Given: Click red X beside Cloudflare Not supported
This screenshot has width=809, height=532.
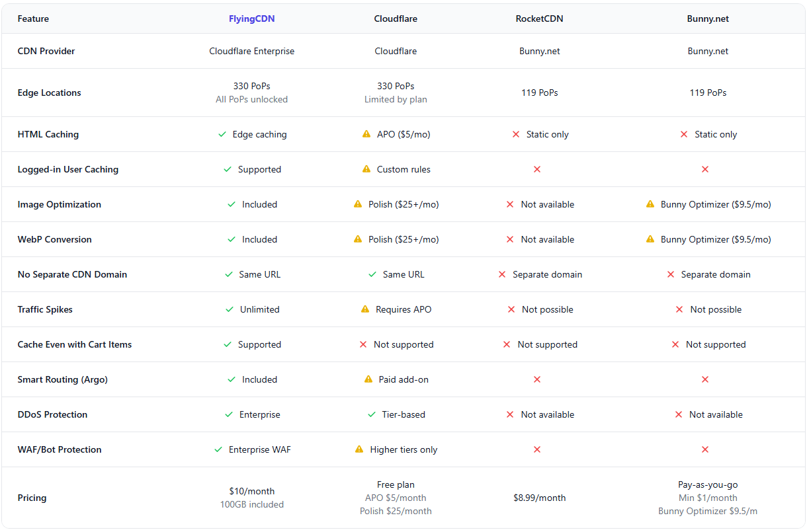Looking at the screenshot, I should coord(363,344).
